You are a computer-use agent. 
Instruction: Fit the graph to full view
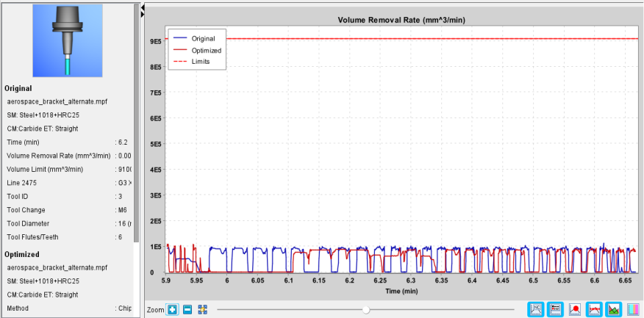pos(202,309)
